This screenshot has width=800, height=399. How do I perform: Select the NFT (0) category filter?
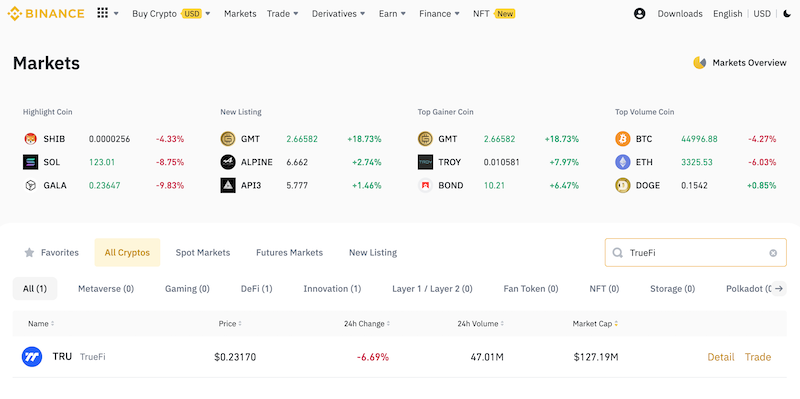pyautogui.click(x=604, y=288)
